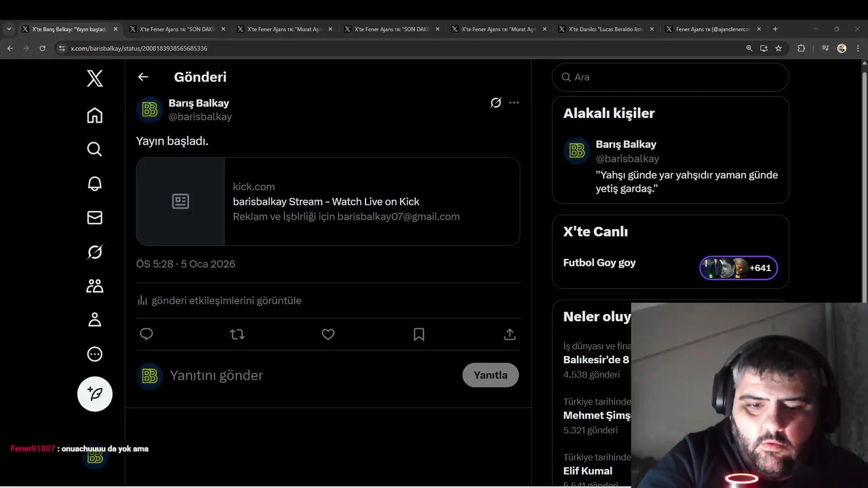Click '@barisbalkay' handle under post author
868x488 pixels.
point(200,117)
